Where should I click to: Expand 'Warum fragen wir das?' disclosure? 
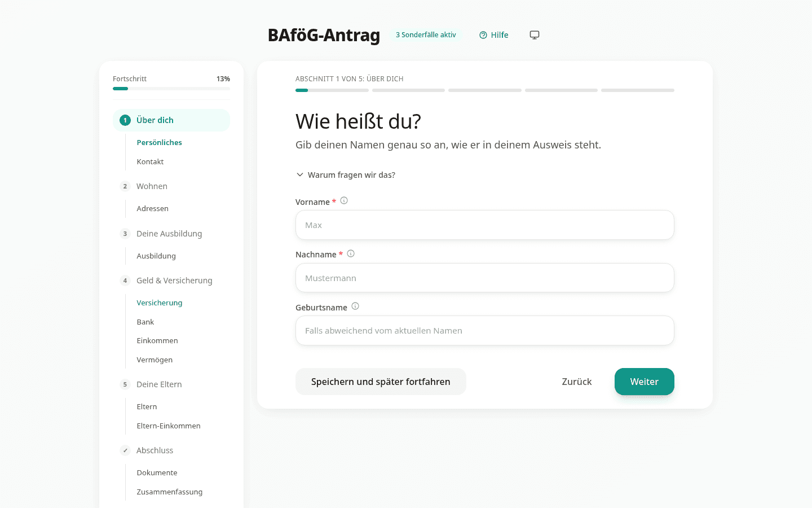pos(345,175)
